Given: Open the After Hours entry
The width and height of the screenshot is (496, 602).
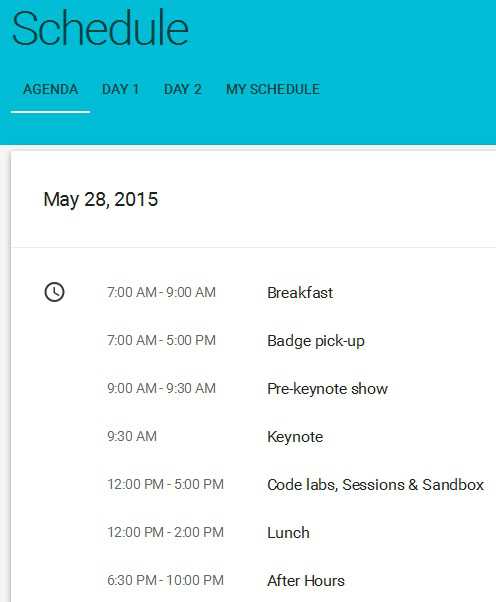Looking at the screenshot, I should tap(306, 581).
